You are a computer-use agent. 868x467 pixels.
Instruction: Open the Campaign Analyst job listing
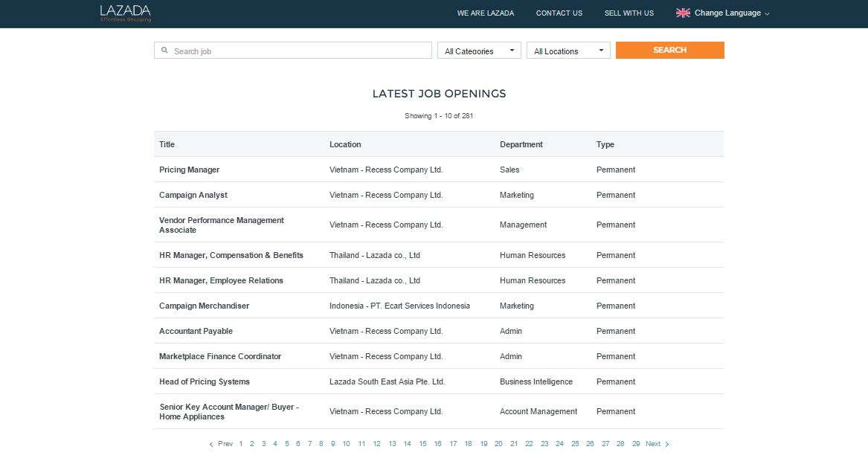coord(193,196)
